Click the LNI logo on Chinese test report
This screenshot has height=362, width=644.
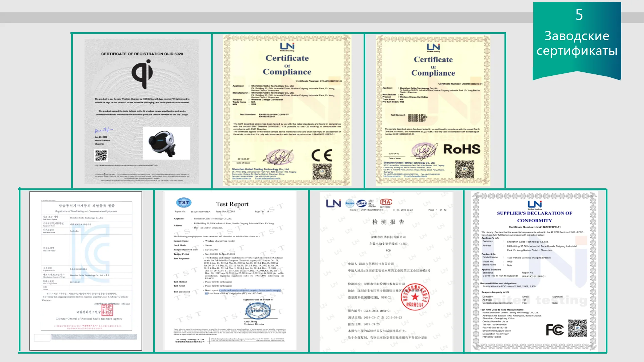(x=333, y=203)
